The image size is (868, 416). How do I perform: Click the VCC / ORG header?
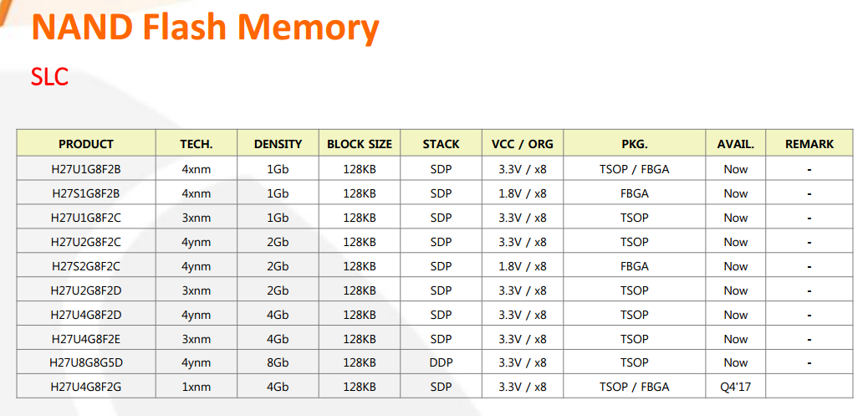coord(523,144)
